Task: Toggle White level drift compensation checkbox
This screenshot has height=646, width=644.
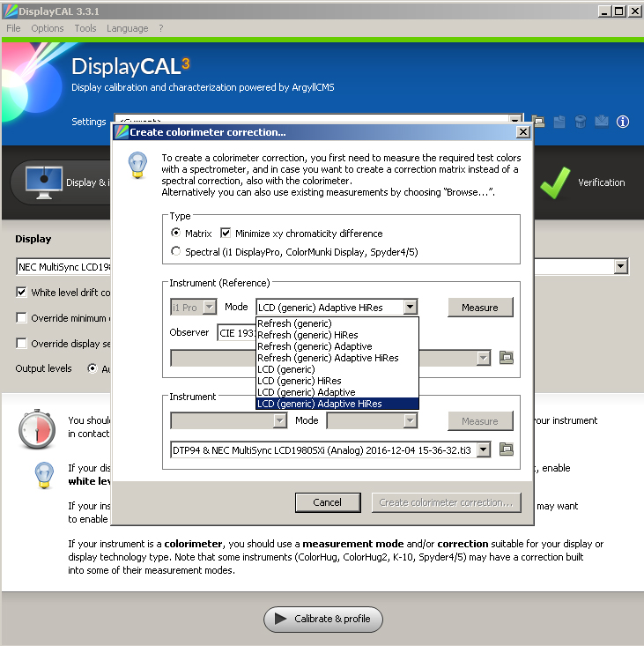Action: [x=21, y=292]
